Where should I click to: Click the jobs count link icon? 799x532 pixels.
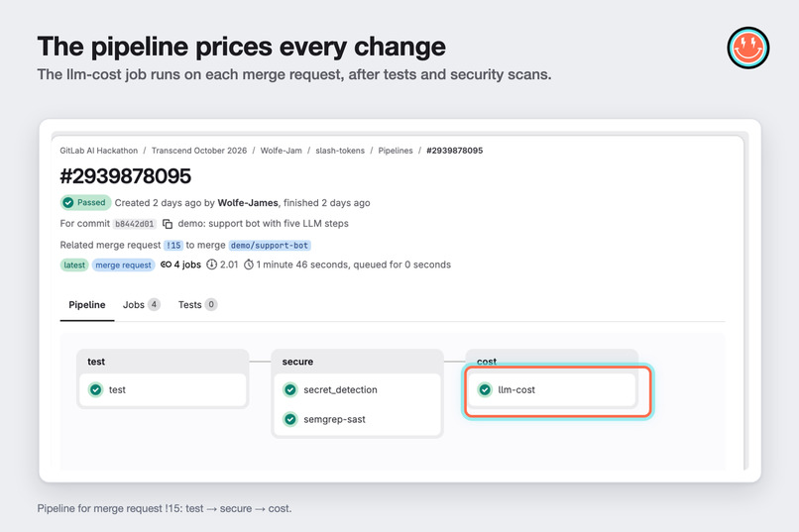click(x=166, y=265)
